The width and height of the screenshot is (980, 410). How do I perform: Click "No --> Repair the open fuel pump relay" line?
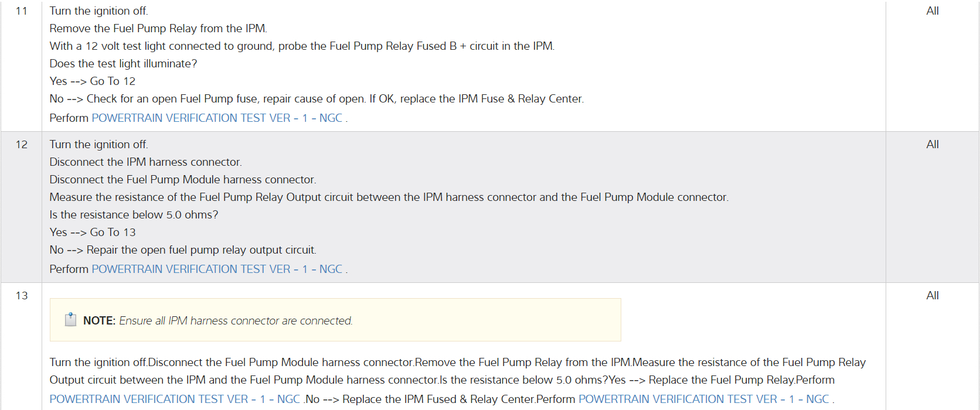pyautogui.click(x=183, y=250)
